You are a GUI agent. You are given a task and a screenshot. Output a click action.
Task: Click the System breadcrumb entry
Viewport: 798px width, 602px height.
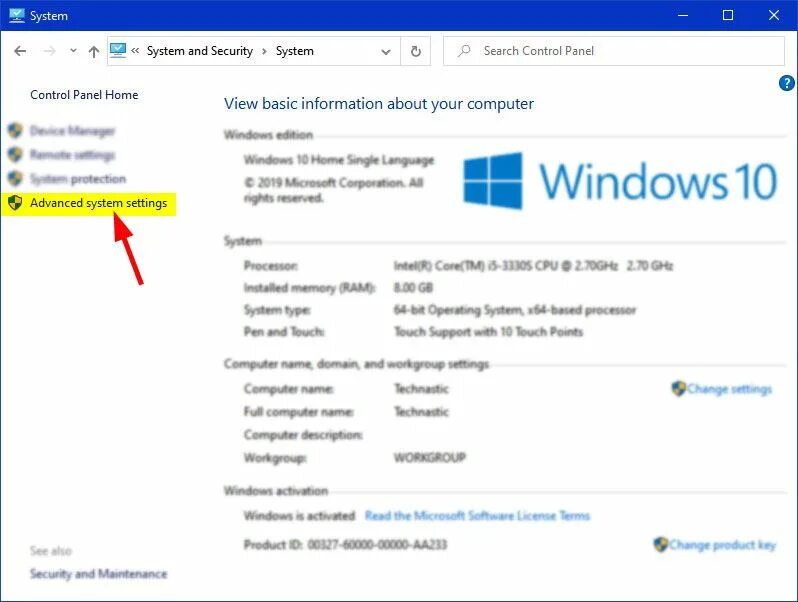tap(295, 51)
